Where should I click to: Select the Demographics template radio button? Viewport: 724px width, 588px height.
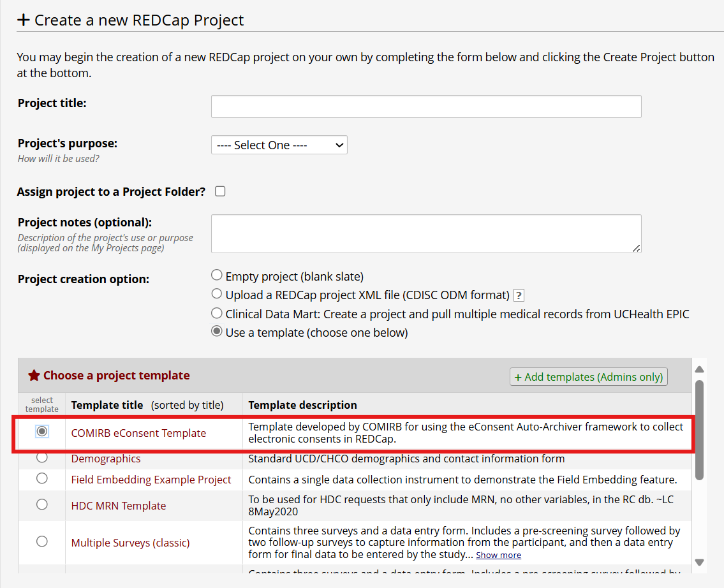point(41,459)
